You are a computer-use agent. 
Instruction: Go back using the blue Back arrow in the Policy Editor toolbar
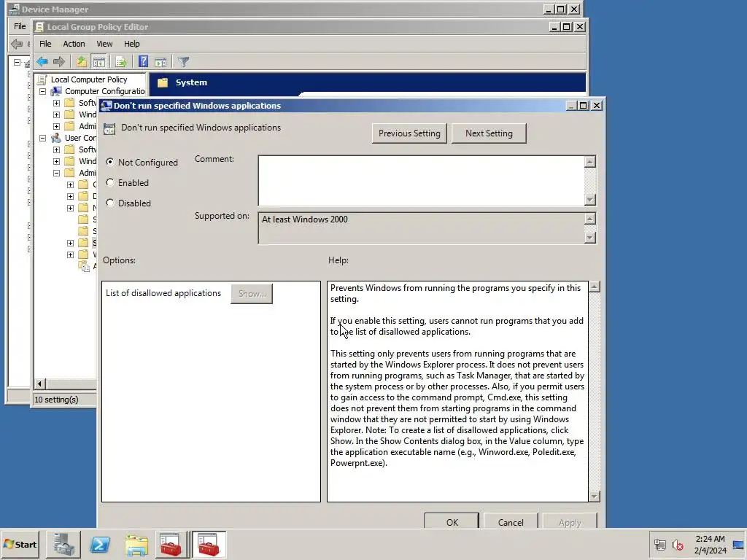[x=42, y=61]
